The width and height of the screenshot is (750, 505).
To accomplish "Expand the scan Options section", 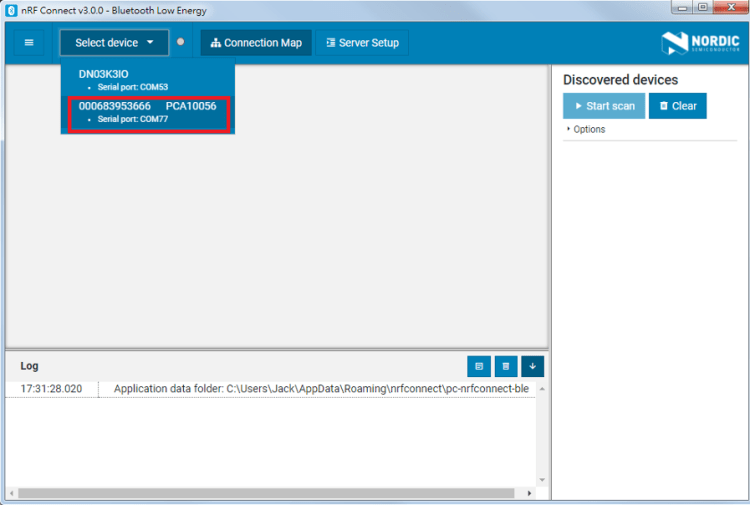I will pos(586,129).
